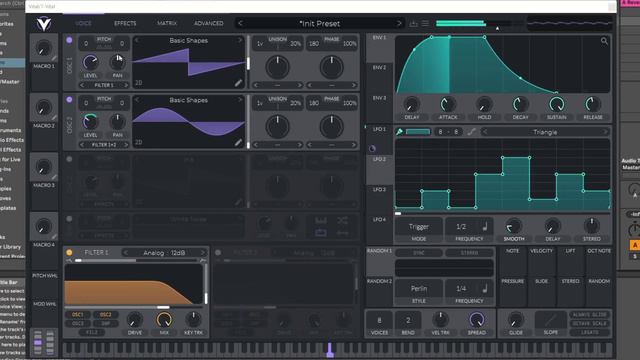
Task: Switch to the Effects tab
Action: [125, 23]
